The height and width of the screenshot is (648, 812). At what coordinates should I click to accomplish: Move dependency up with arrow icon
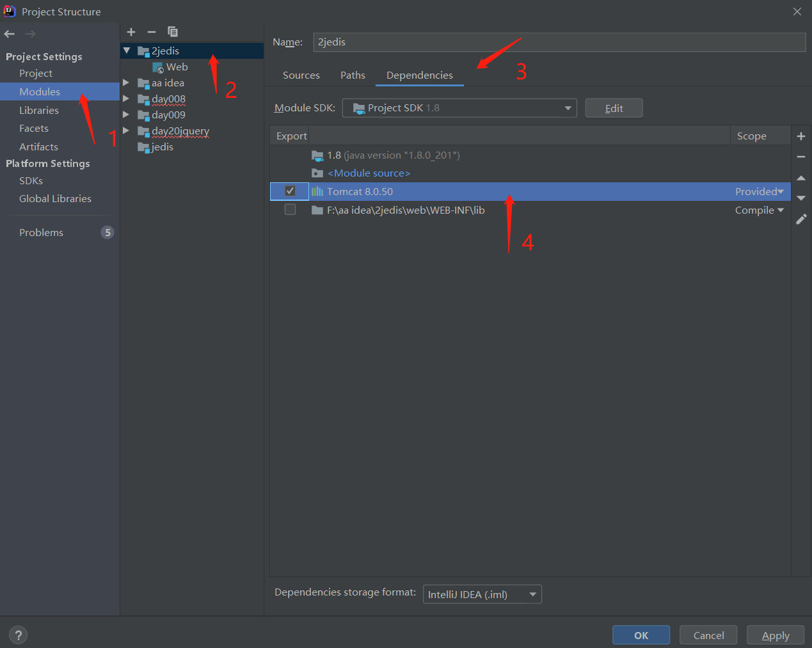[800, 178]
